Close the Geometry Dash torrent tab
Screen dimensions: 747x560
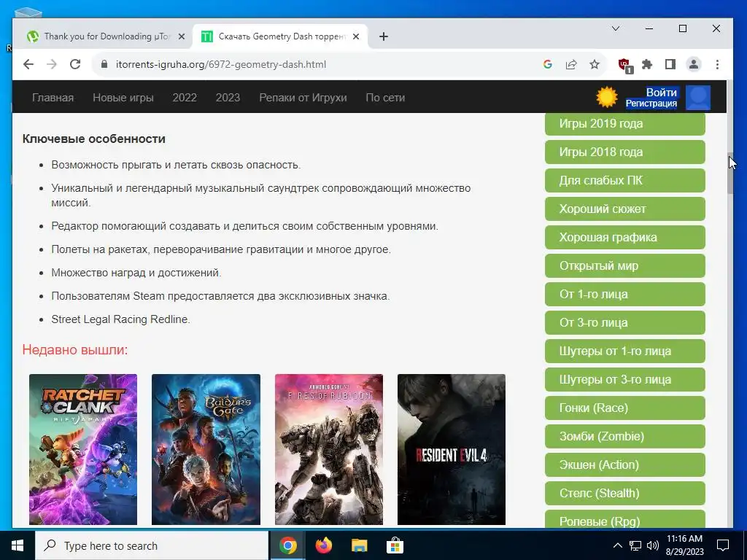coord(356,36)
